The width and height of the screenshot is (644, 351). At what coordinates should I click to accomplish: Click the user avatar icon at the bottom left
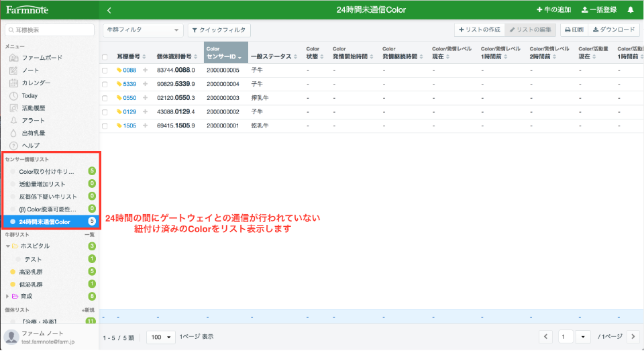click(11, 337)
